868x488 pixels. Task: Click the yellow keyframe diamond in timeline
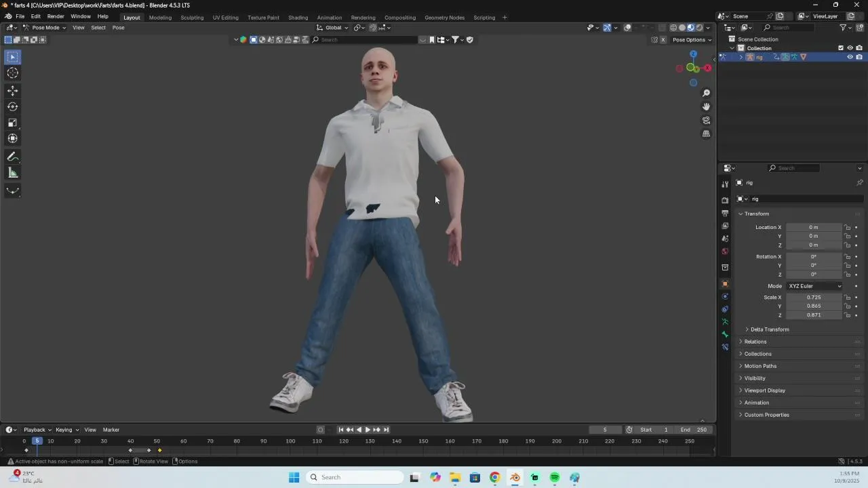(x=159, y=451)
